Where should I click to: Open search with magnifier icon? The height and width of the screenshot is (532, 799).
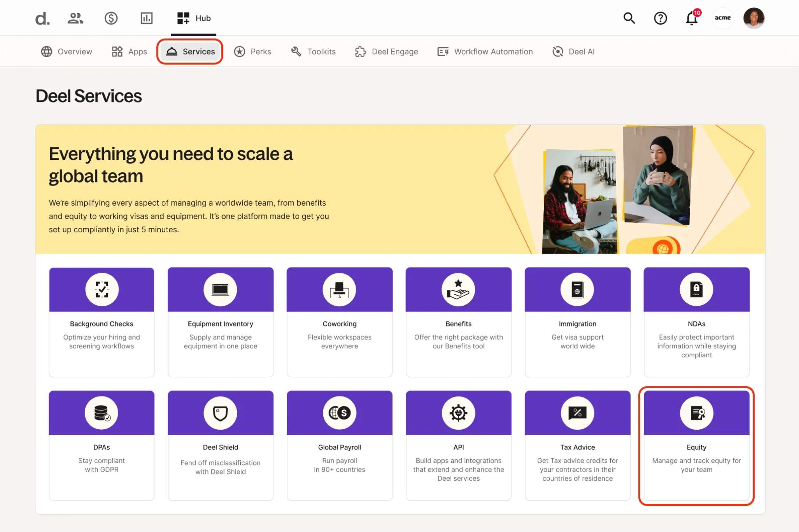(629, 18)
